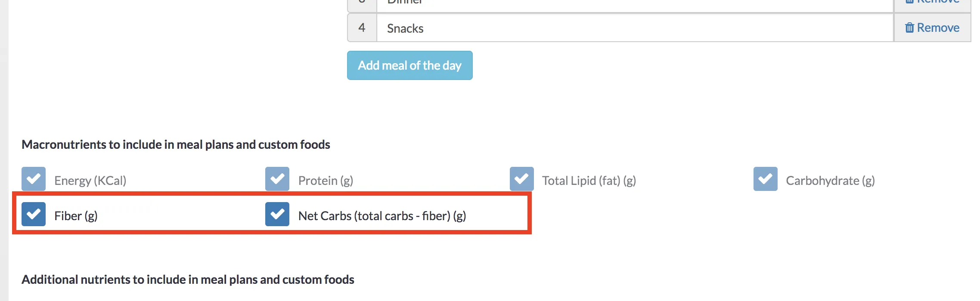The image size is (980, 301).
Task: Edit the Snacks meal name field
Action: pyautogui.click(x=633, y=28)
